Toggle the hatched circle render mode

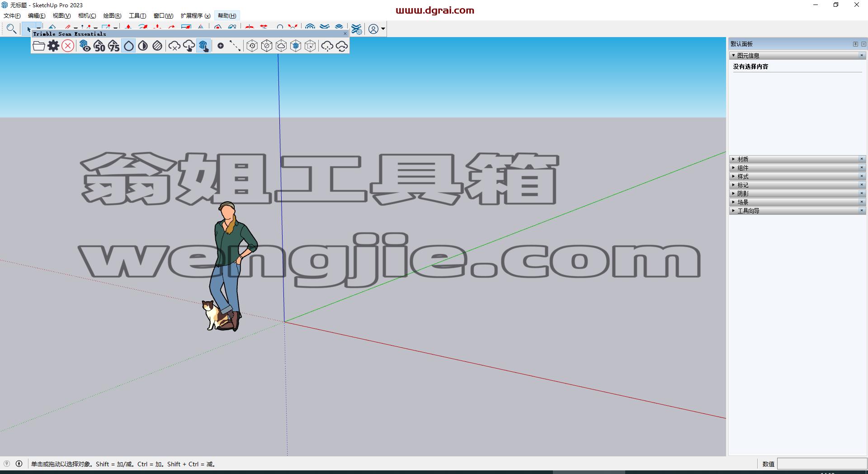(157, 46)
